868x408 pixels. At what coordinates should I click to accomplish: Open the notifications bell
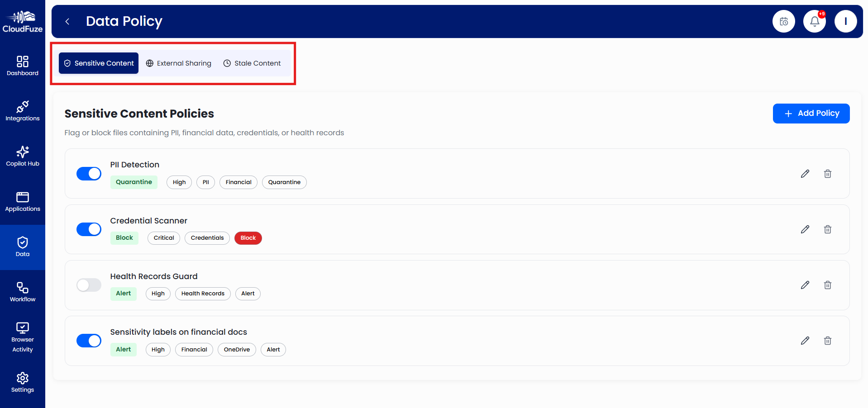[x=814, y=21]
